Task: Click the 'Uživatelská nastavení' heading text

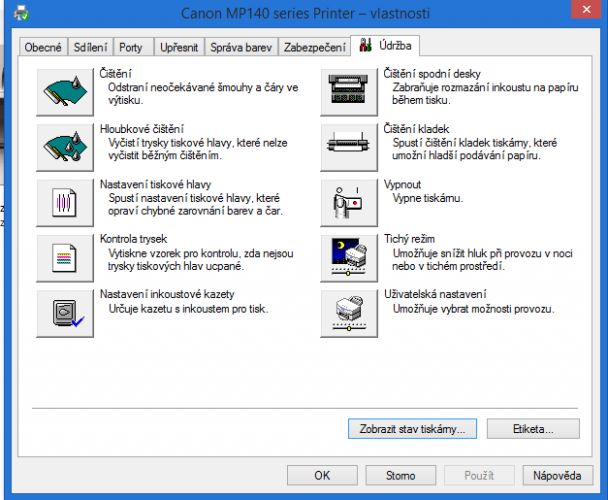Action: pyautogui.click(x=435, y=294)
